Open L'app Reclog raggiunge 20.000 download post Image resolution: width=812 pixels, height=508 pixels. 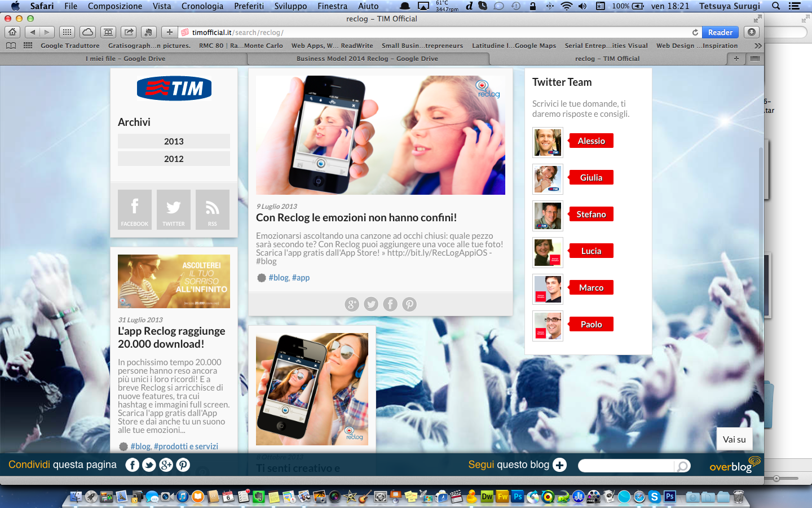171,338
